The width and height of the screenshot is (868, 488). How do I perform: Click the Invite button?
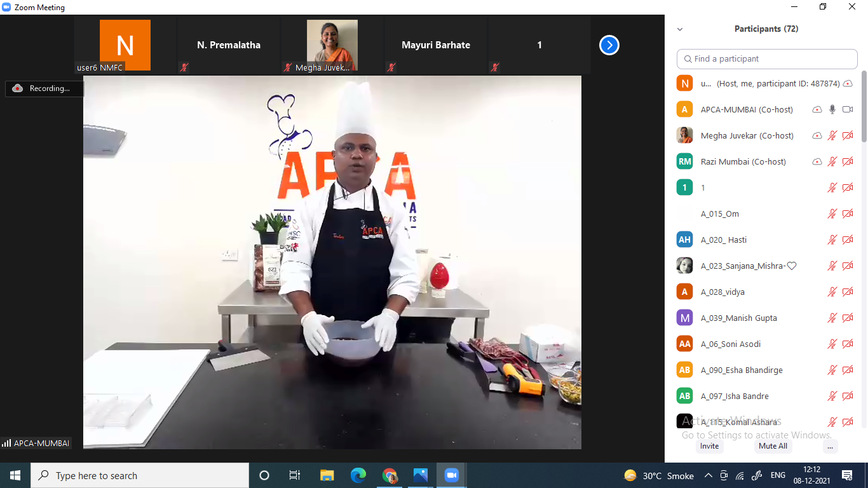[709, 446]
